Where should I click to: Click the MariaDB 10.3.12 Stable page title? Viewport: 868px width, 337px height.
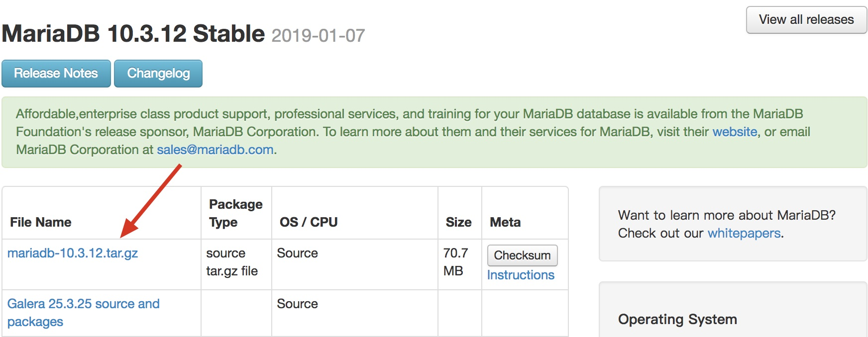[x=133, y=34]
